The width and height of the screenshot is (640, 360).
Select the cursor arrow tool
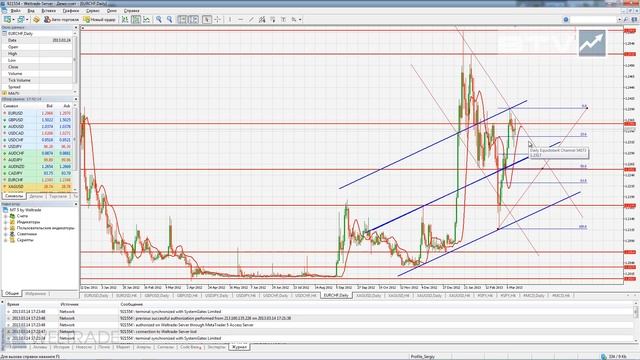pyautogui.click(x=207, y=19)
